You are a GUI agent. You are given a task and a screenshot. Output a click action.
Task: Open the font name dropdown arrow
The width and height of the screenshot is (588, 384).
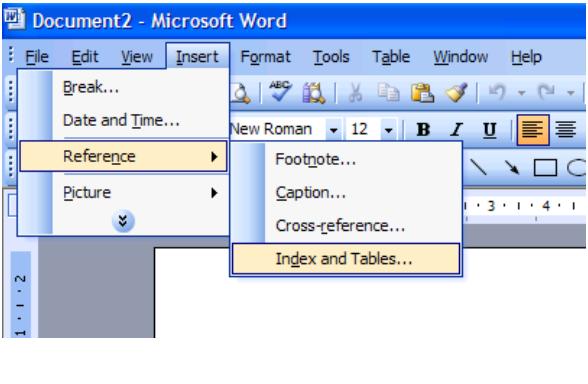pyautogui.click(x=333, y=130)
